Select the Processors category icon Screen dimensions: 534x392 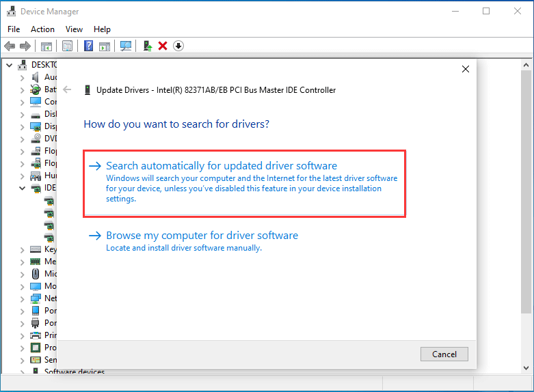pos(36,348)
